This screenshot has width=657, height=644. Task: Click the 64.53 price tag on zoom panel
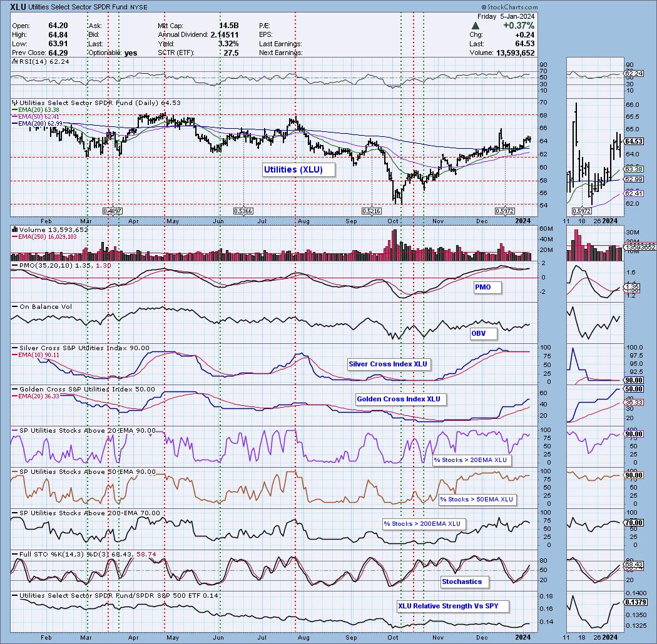[634, 141]
